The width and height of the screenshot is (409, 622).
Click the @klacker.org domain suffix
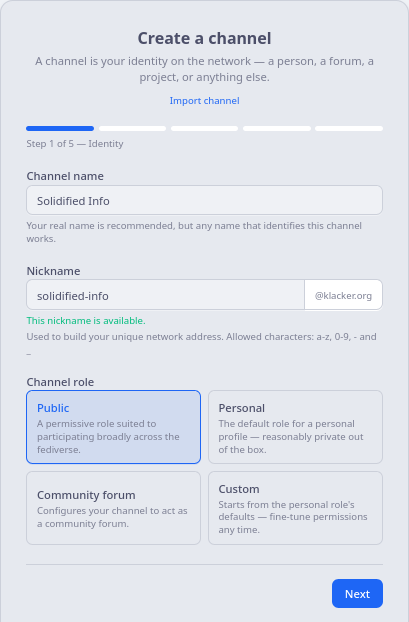(x=343, y=295)
